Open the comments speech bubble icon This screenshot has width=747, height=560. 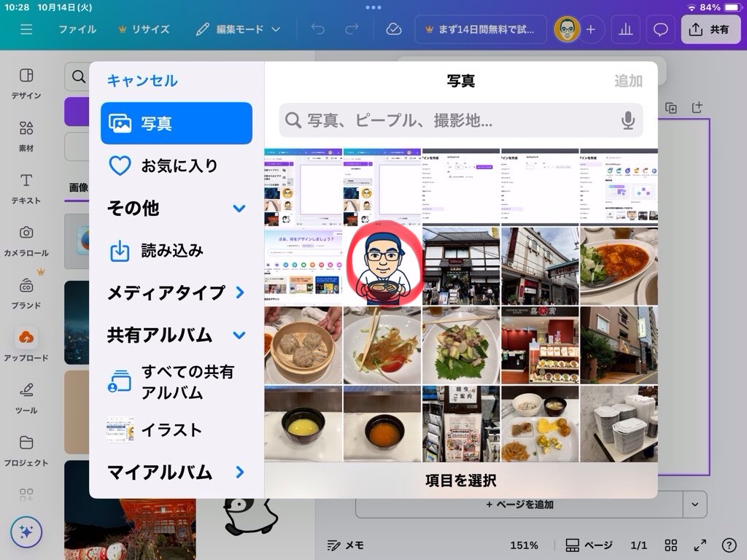coord(661,29)
